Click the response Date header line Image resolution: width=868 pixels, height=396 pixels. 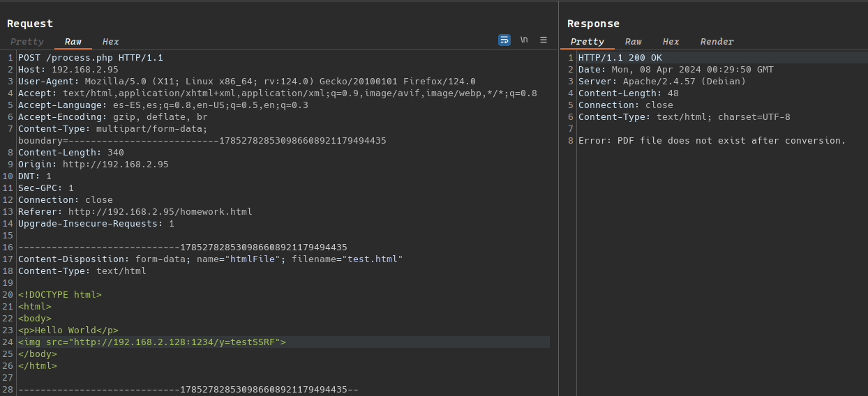coord(676,70)
